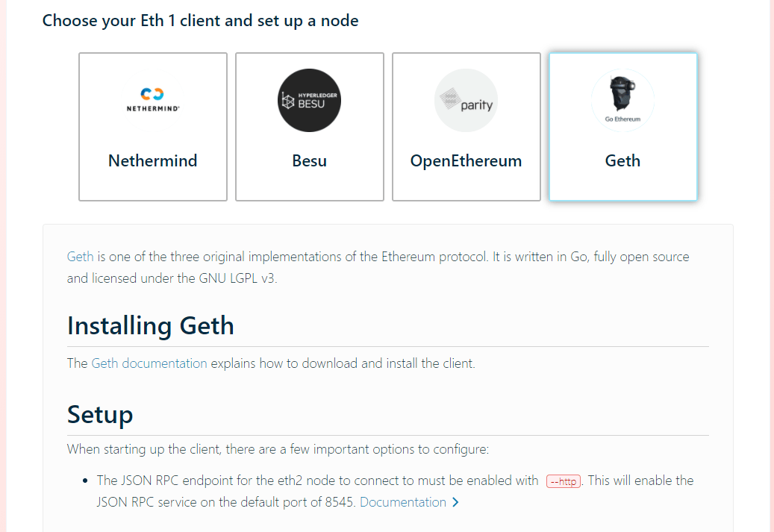Select the Nethermind client label
Image resolution: width=774 pixels, height=532 pixels.
tap(152, 161)
